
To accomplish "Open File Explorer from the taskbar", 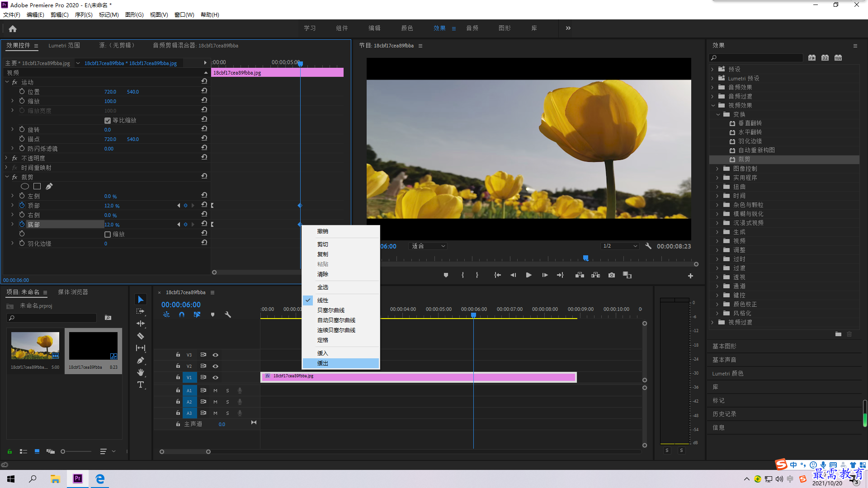I will (55, 479).
